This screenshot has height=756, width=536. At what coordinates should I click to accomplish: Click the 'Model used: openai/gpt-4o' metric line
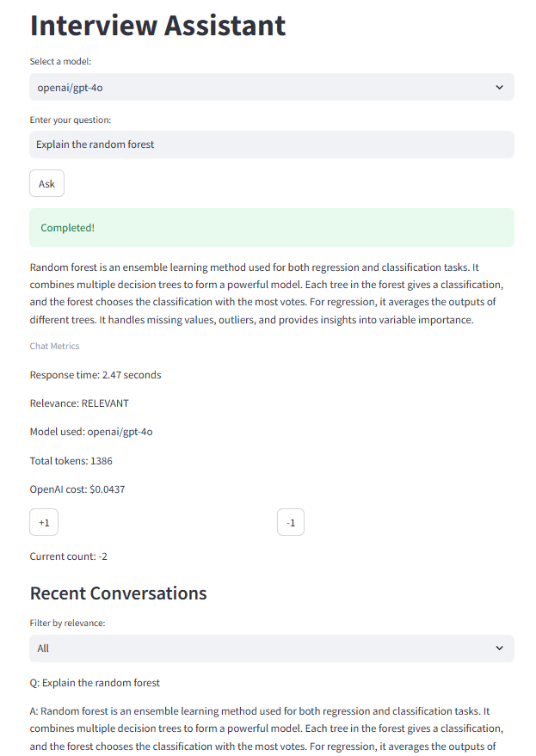point(91,432)
